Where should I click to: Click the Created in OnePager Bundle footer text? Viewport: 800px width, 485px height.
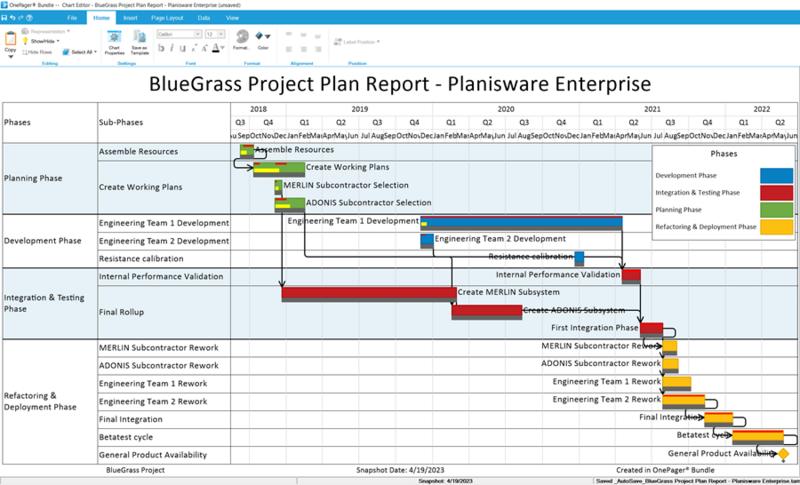[x=665, y=470]
